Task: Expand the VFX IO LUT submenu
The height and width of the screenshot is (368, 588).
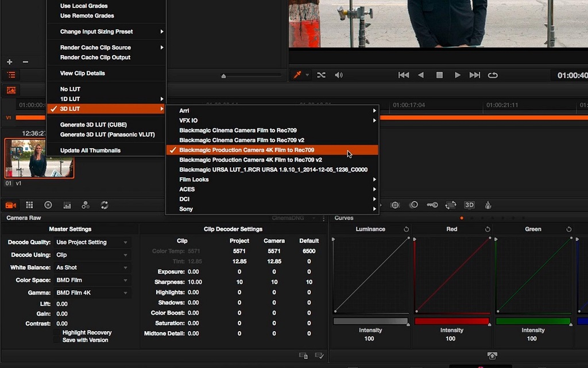Action: (272, 120)
